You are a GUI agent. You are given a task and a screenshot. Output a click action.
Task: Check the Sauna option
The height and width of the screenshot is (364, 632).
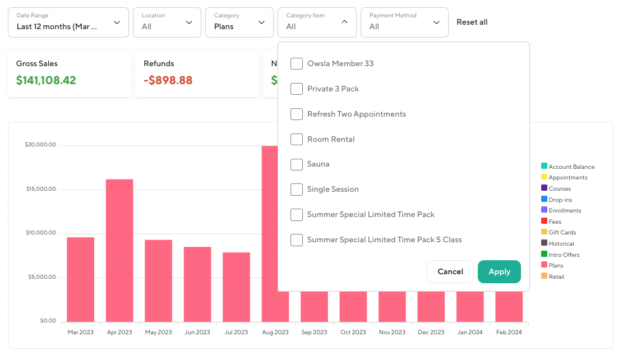click(297, 164)
